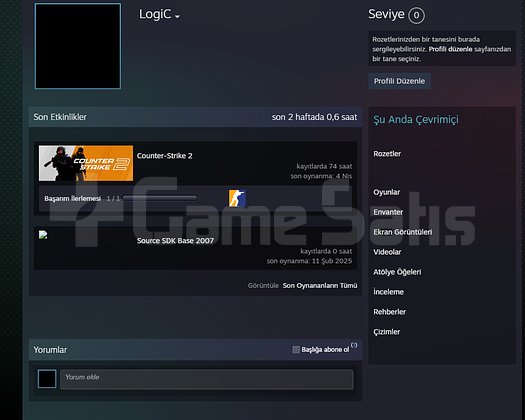The width and height of the screenshot is (525, 420).
Task: Open the Videolar section link
Action: click(x=387, y=252)
